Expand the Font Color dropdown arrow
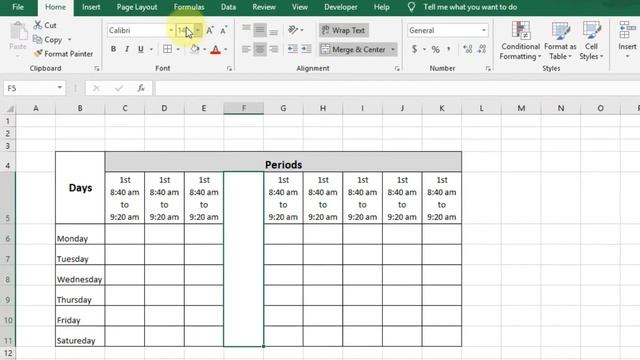The height and width of the screenshot is (360, 640). (x=226, y=49)
